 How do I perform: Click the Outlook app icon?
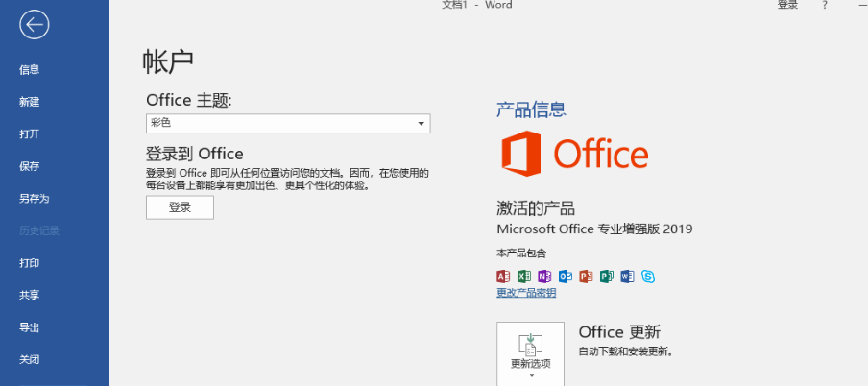pos(566,276)
